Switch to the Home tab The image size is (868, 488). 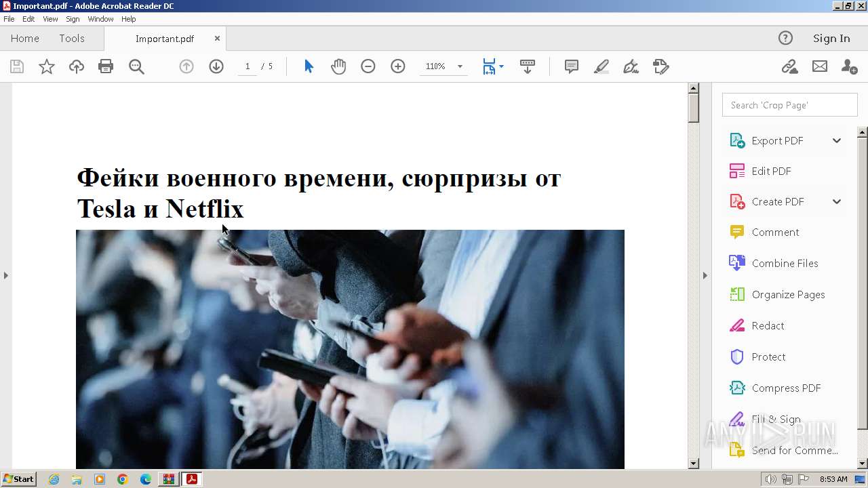pyautogui.click(x=25, y=38)
